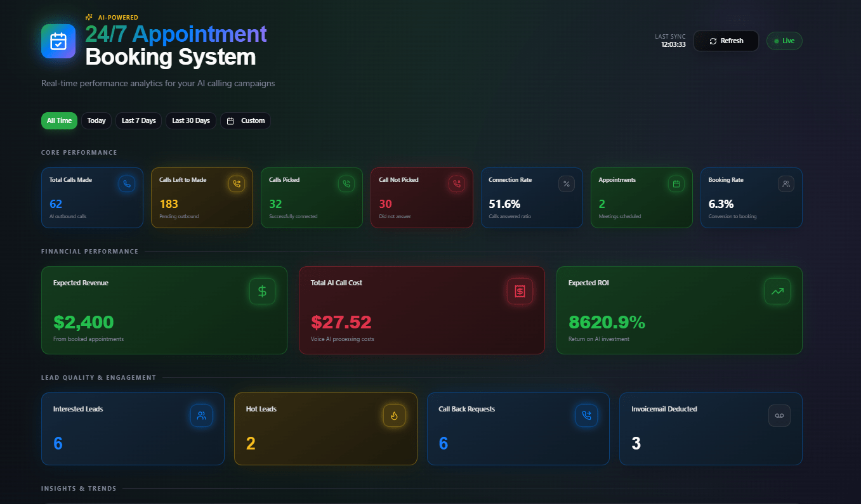This screenshot has width=861, height=504.
Task: Click the flame icon on Hot Leads
Action: (394, 416)
